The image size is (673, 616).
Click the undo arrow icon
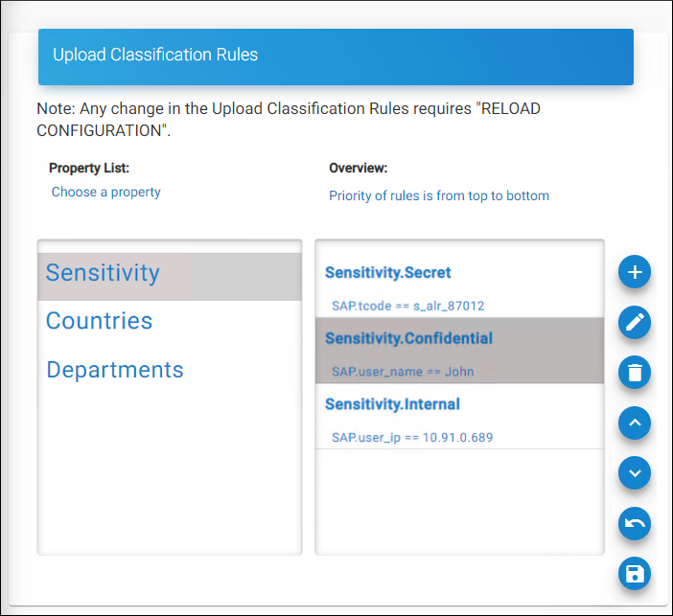(635, 523)
